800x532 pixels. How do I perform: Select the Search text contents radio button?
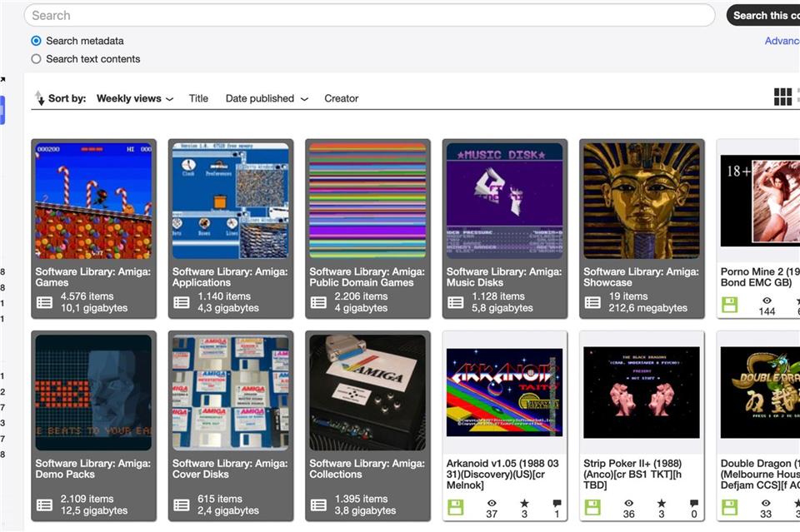34,58
